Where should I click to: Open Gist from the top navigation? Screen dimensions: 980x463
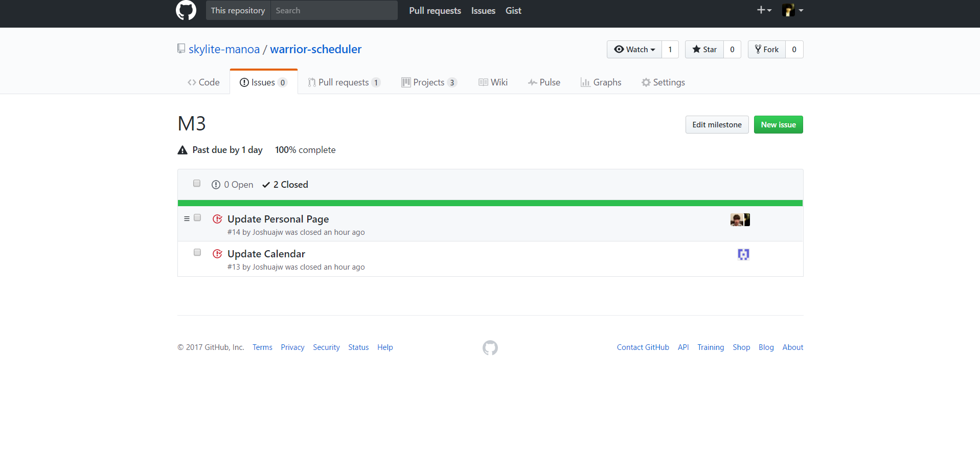[513, 11]
